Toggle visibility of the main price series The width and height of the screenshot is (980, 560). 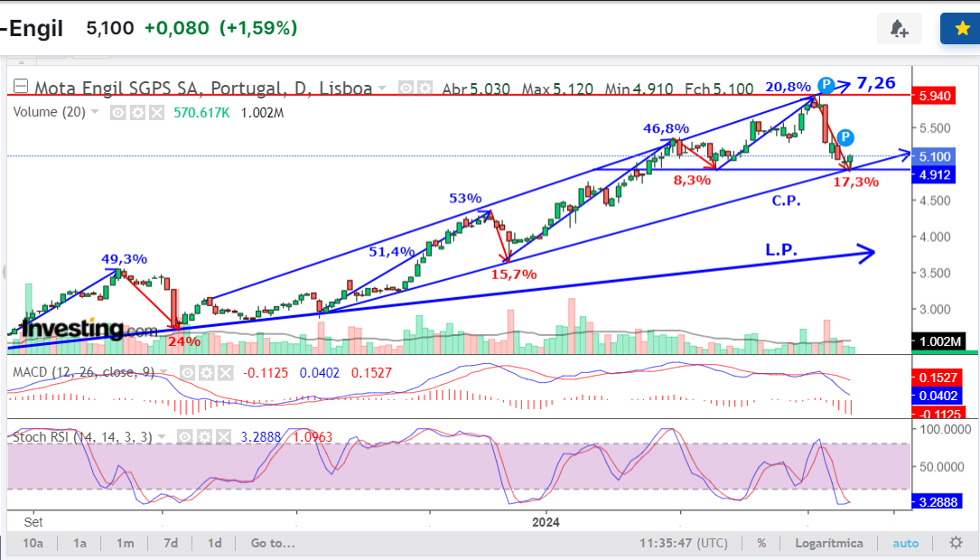point(406,89)
